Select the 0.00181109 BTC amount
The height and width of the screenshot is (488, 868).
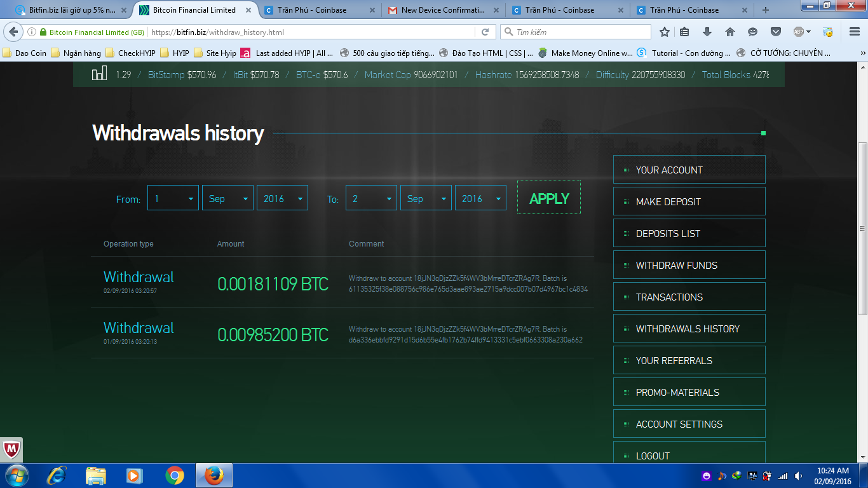coord(273,284)
